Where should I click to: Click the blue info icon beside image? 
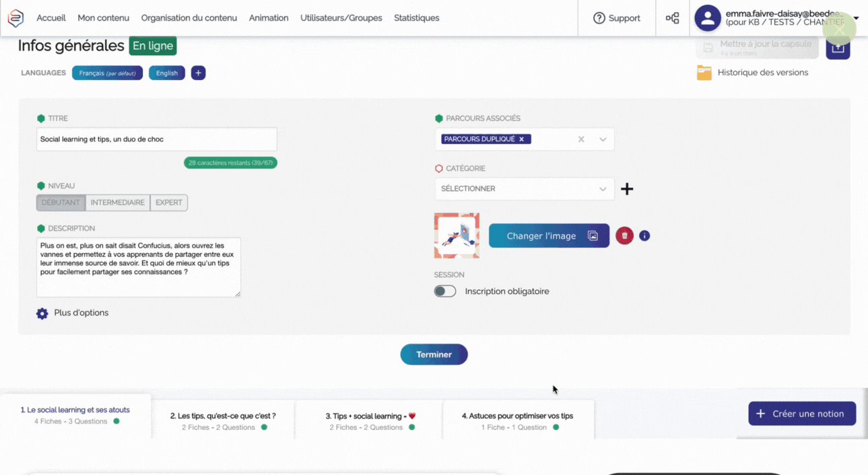[x=644, y=235]
